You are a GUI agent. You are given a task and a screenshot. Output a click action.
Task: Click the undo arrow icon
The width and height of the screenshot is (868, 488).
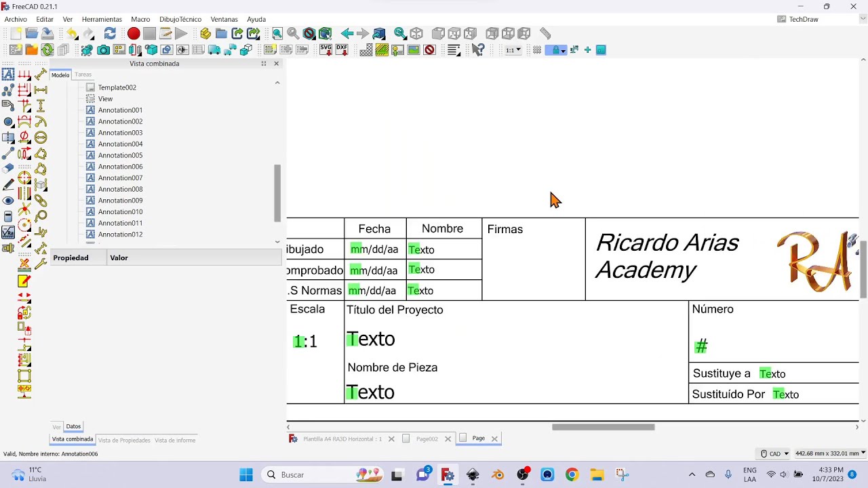(73, 33)
